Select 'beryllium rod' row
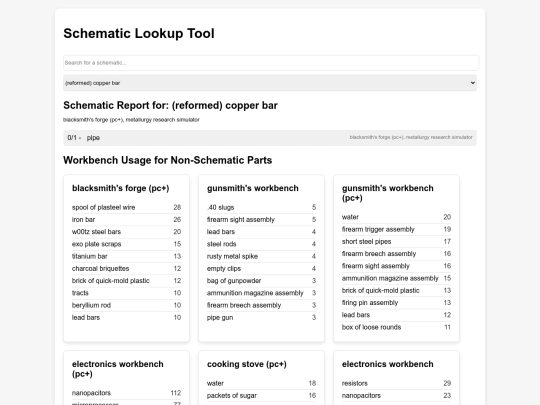This screenshot has width=540, height=405. click(126, 305)
